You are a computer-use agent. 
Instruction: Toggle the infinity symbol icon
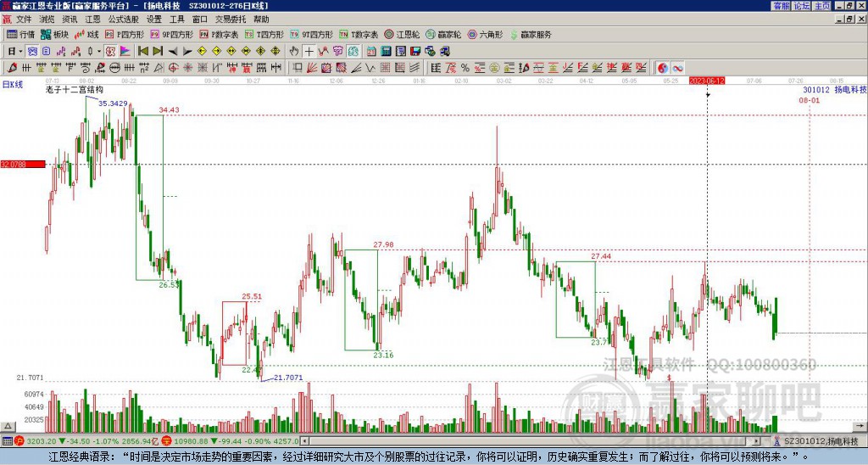click(677, 68)
